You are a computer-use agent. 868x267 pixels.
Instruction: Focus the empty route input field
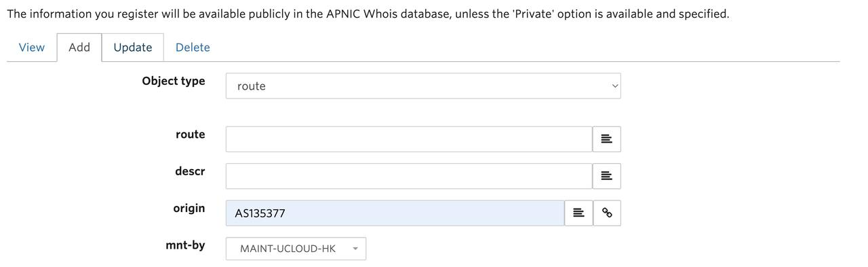(409, 139)
